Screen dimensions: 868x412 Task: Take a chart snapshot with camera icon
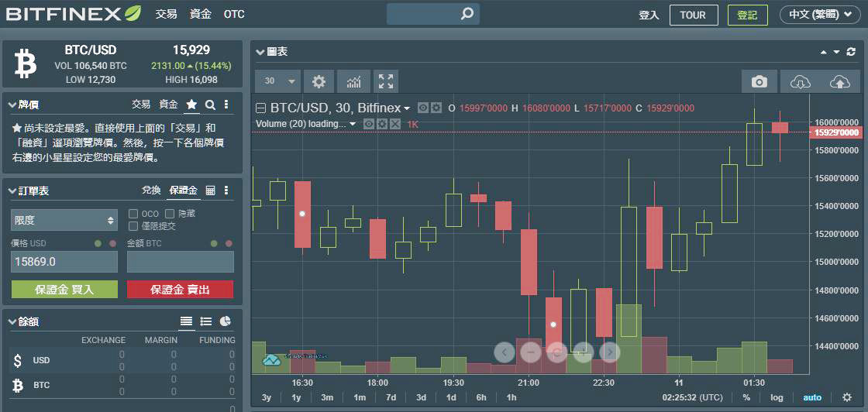759,82
